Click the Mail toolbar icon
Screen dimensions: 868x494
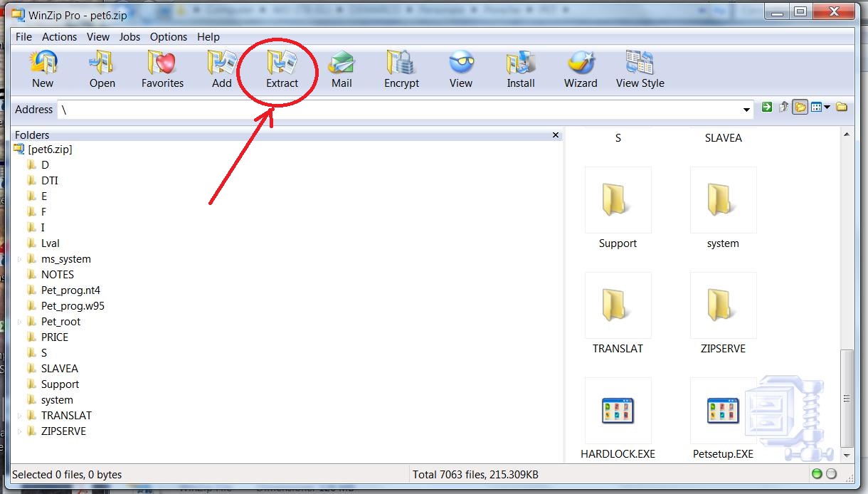pos(342,63)
